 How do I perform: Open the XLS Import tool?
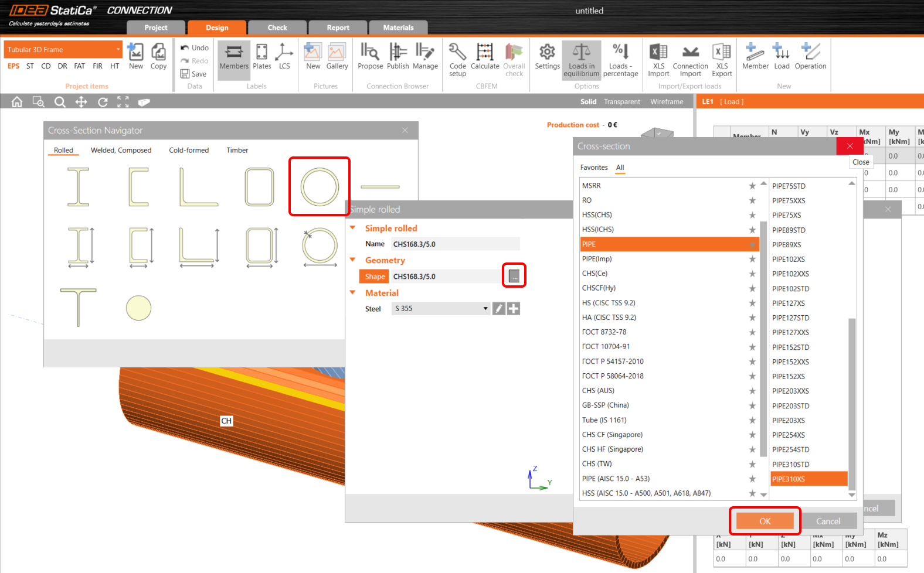(x=658, y=59)
